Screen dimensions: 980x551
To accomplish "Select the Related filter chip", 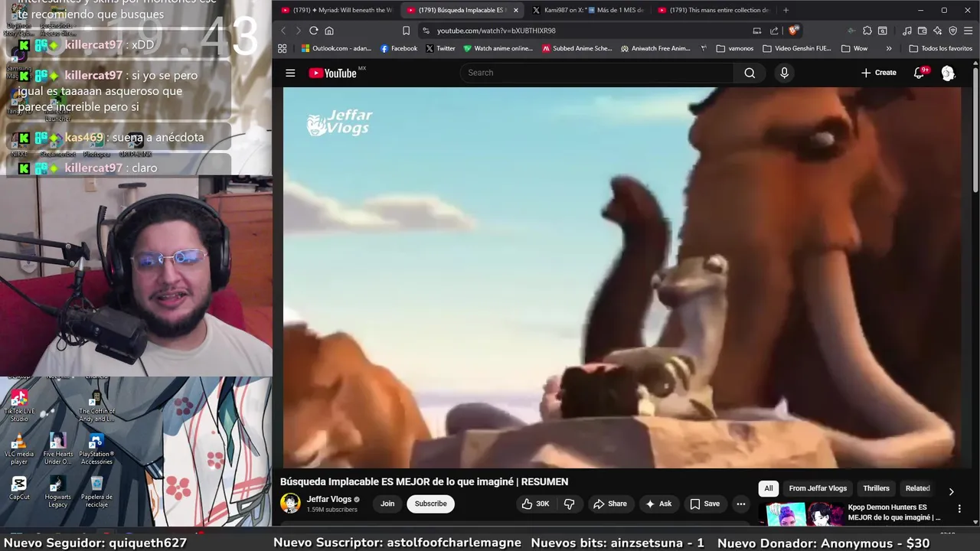I will coord(917,488).
